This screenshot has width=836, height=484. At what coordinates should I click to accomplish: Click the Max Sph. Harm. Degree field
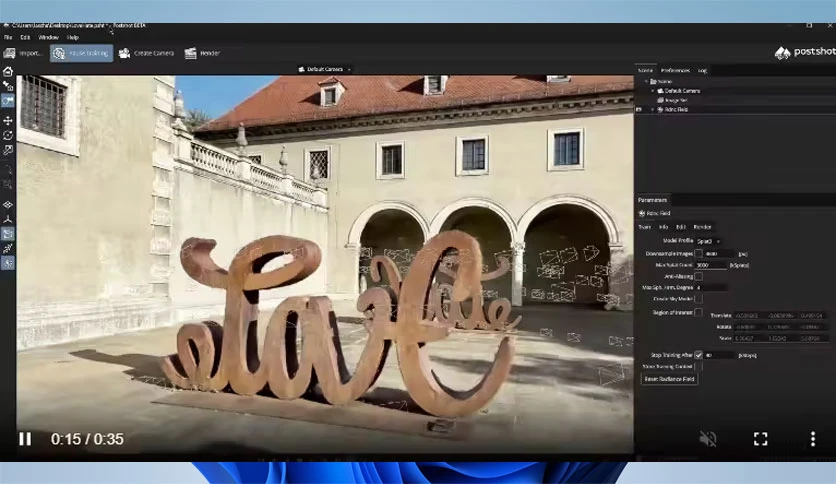point(711,287)
